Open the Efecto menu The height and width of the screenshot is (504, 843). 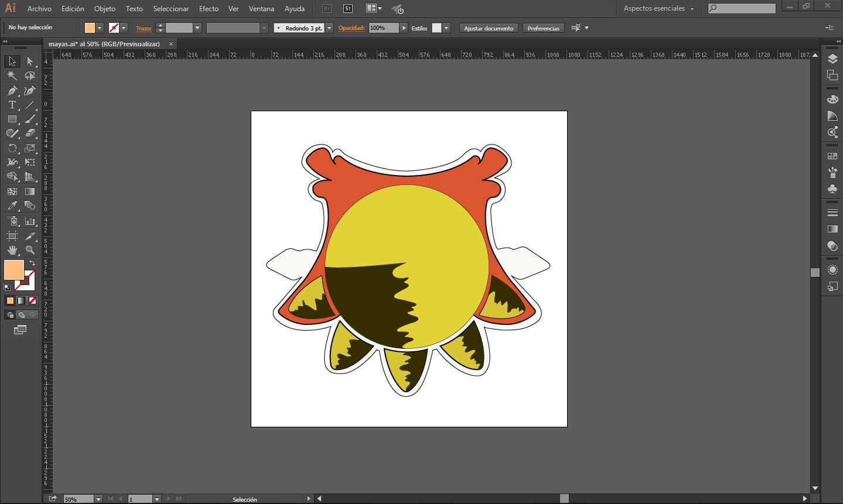pos(209,9)
